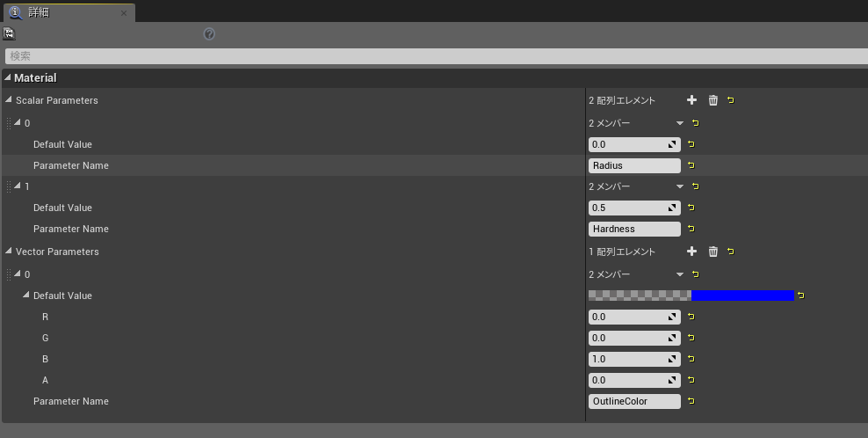
Task: Reset Radius Default Value 0.0 to default
Action: pos(691,144)
